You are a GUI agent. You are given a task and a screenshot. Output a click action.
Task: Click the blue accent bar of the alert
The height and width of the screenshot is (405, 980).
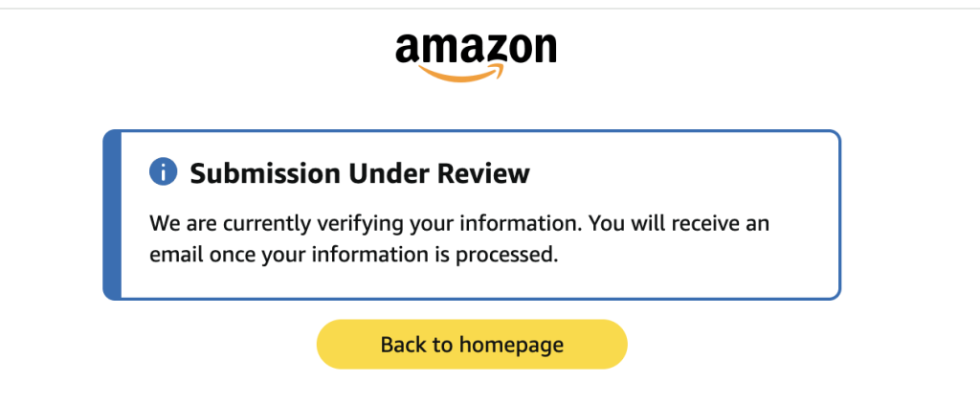[x=112, y=214]
